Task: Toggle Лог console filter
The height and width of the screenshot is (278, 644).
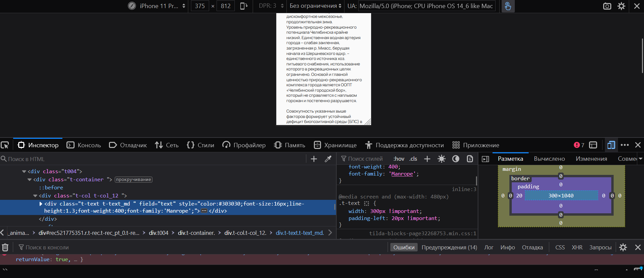Action: coord(488,247)
